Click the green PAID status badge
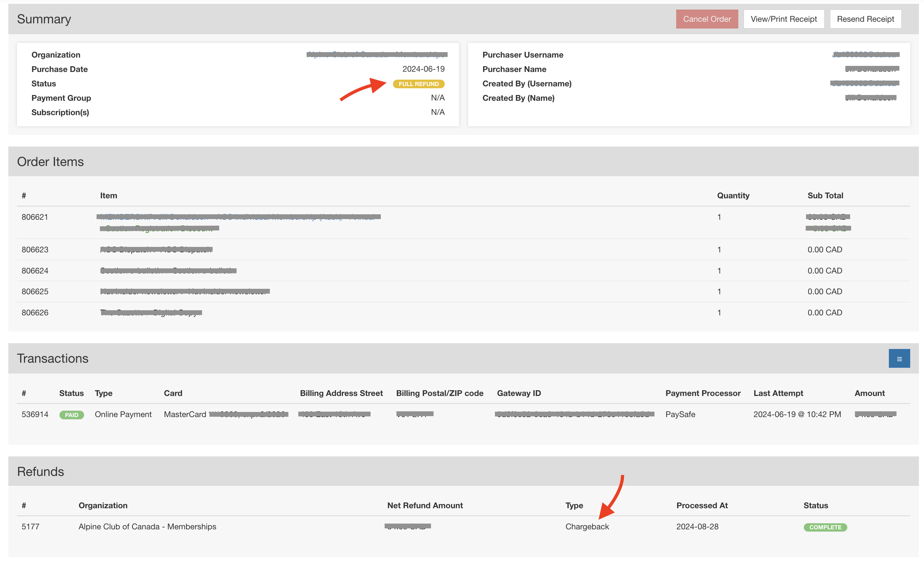The image size is (924, 561). (x=72, y=415)
